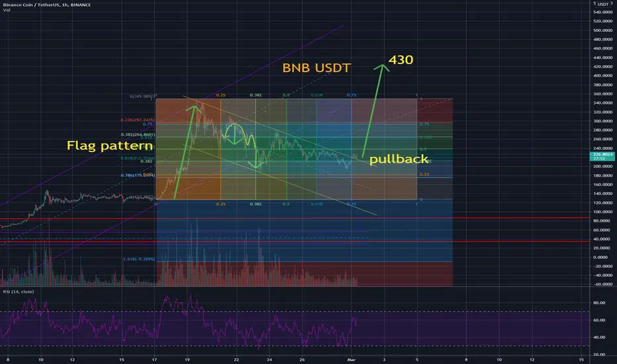Screen dimensions: 617x364
Task: Click the 140.0000 price axis label
Action: (x=602, y=194)
